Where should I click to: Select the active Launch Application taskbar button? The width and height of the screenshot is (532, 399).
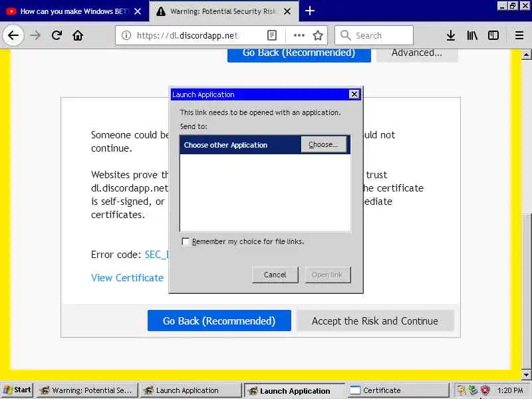tap(295, 391)
